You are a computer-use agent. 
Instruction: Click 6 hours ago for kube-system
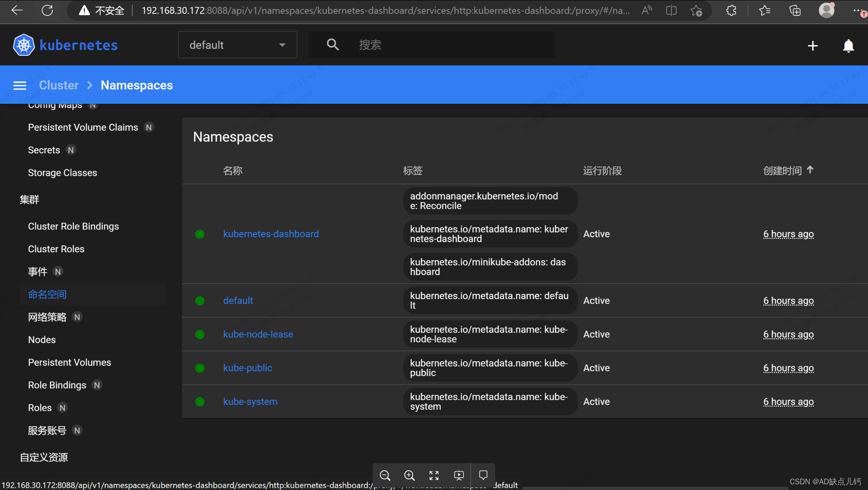point(788,402)
